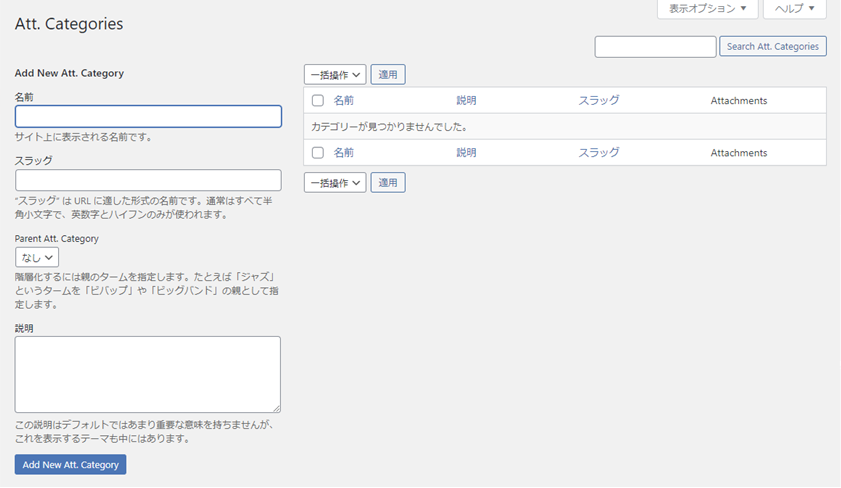This screenshot has width=841, height=488.
Task: Click inside the 説明 description textarea
Action: pos(147,374)
